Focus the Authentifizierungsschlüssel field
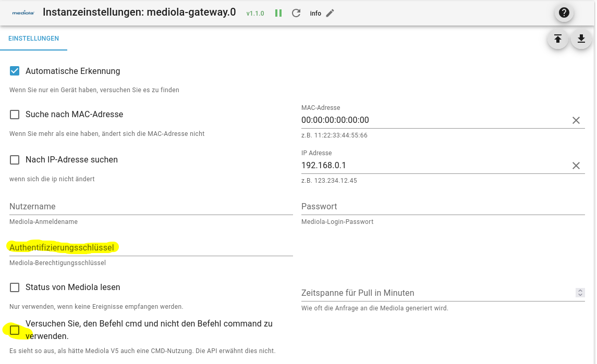The width and height of the screenshot is (597, 364). 151,247
